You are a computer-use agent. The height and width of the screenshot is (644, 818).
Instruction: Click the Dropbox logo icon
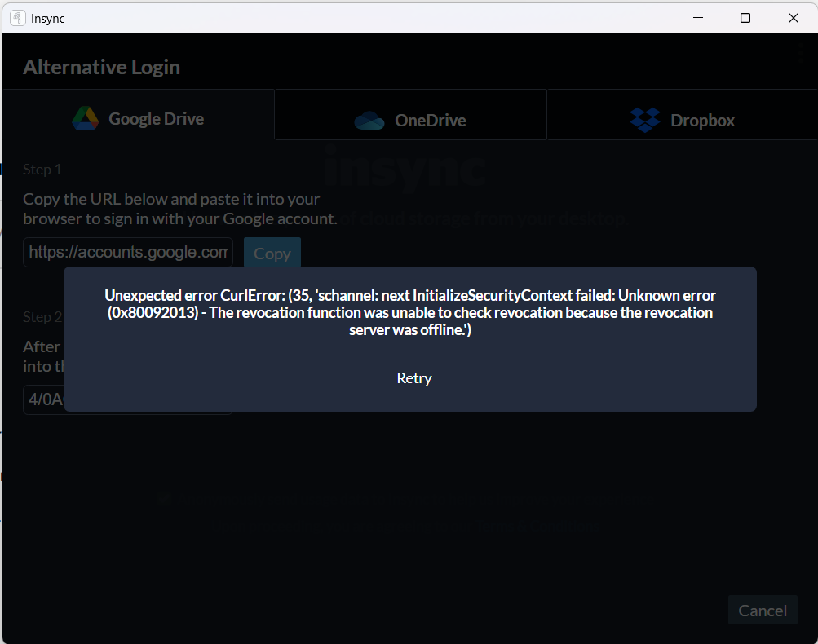pyautogui.click(x=645, y=120)
